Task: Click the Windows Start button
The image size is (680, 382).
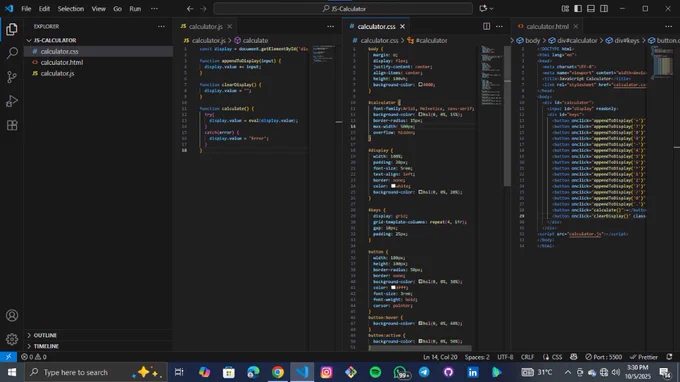Action: (12, 372)
